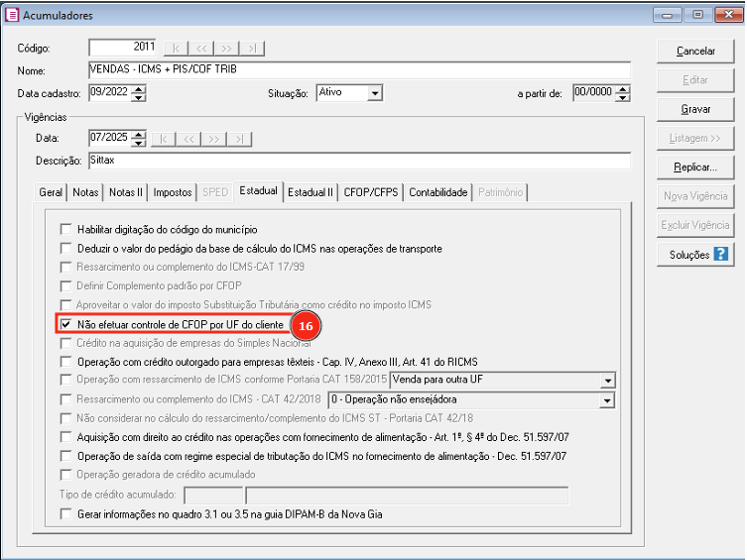Image resolution: width=747 pixels, height=560 pixels.
Task: Uncheck Não efetuar controle de CFOP por UF
Action: [x=66, y=324]
